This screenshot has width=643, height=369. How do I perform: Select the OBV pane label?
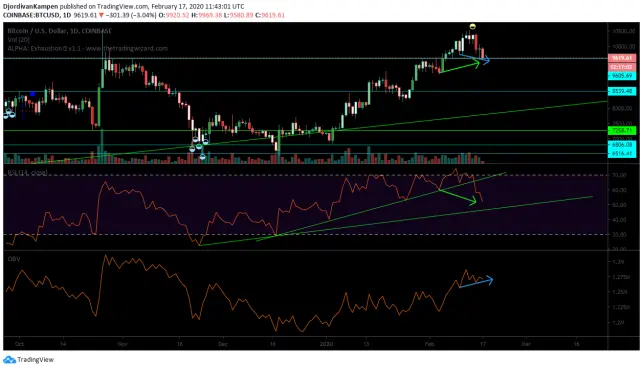pyautogui.click(x=14, y=259)
